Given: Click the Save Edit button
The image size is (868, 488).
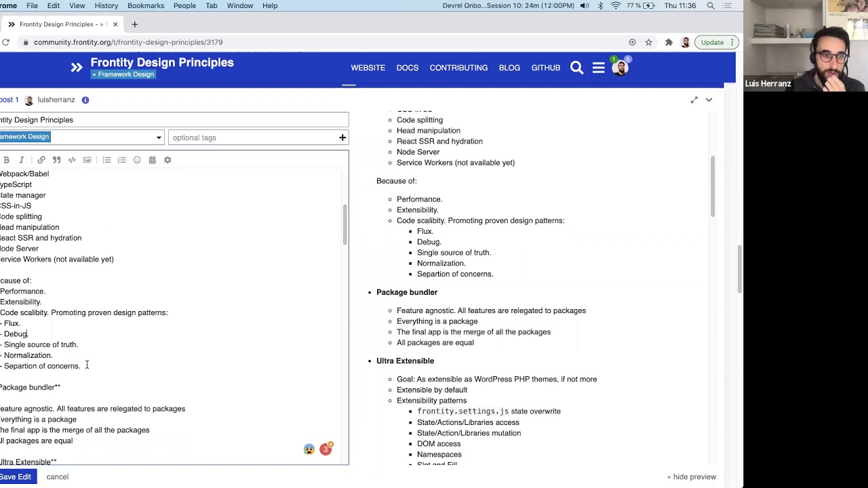Looking at the screenshot, I should (16, 476).
